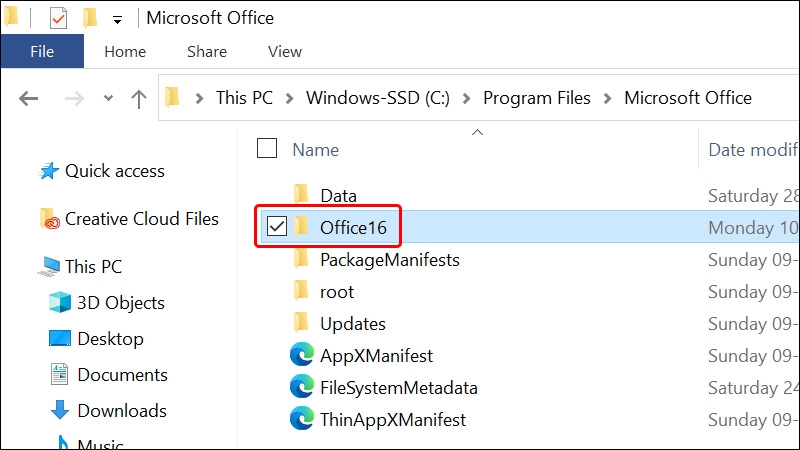Click the Downloads arrow icon in sidebar

point(60,409)
